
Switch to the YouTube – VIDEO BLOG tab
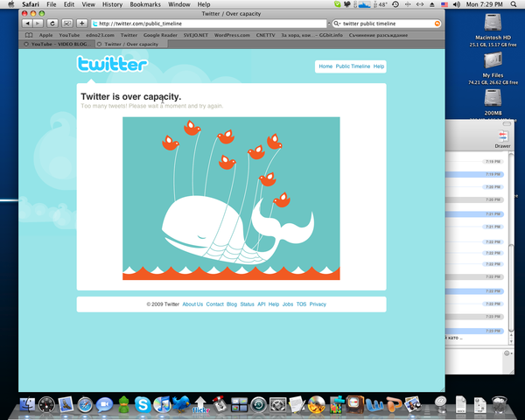(x=57, y=45)
